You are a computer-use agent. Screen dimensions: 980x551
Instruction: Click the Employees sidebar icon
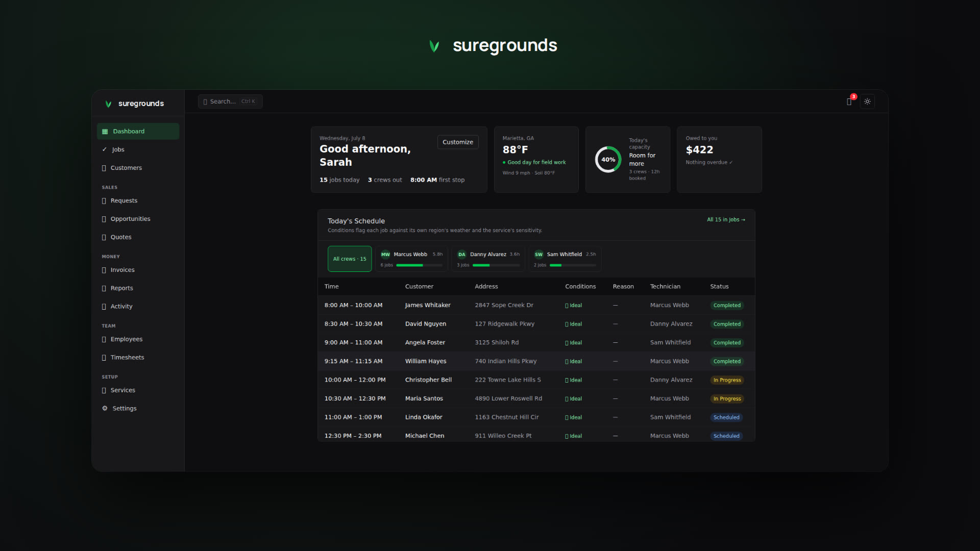[104, 339]
